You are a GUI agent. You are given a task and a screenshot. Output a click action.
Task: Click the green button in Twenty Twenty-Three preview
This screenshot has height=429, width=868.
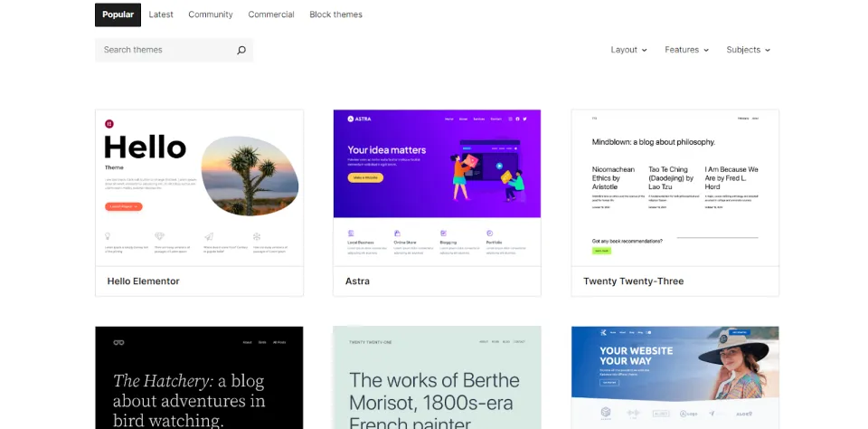coord(601,251)
